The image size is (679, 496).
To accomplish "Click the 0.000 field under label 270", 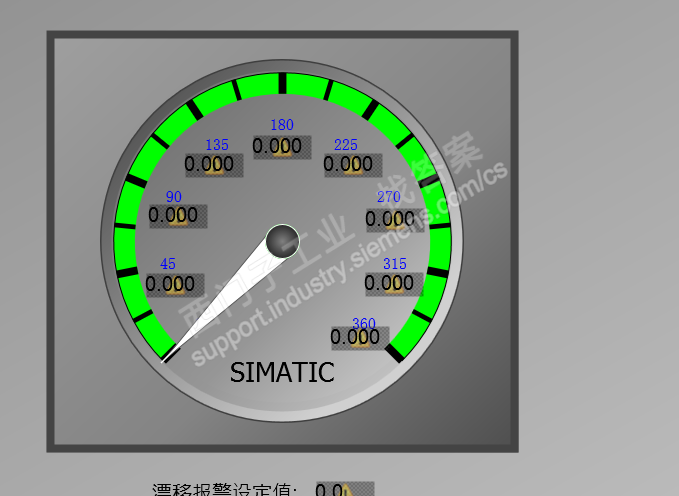I will tap(395, 220).
